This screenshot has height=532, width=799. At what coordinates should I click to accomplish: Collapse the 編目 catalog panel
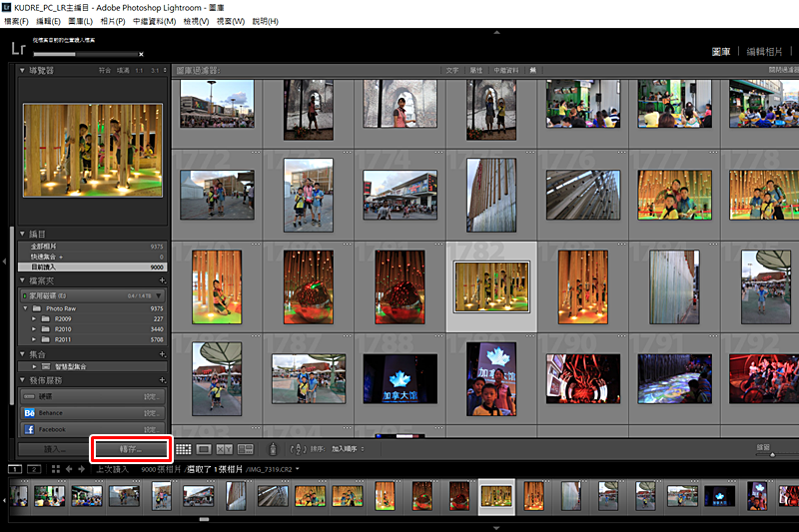(x=24, y=232)
